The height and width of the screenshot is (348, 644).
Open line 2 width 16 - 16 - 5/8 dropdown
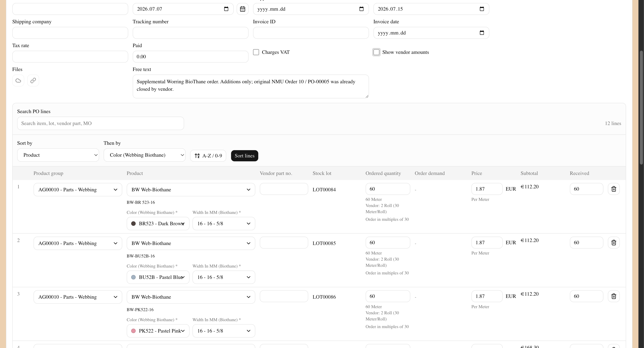224,277
